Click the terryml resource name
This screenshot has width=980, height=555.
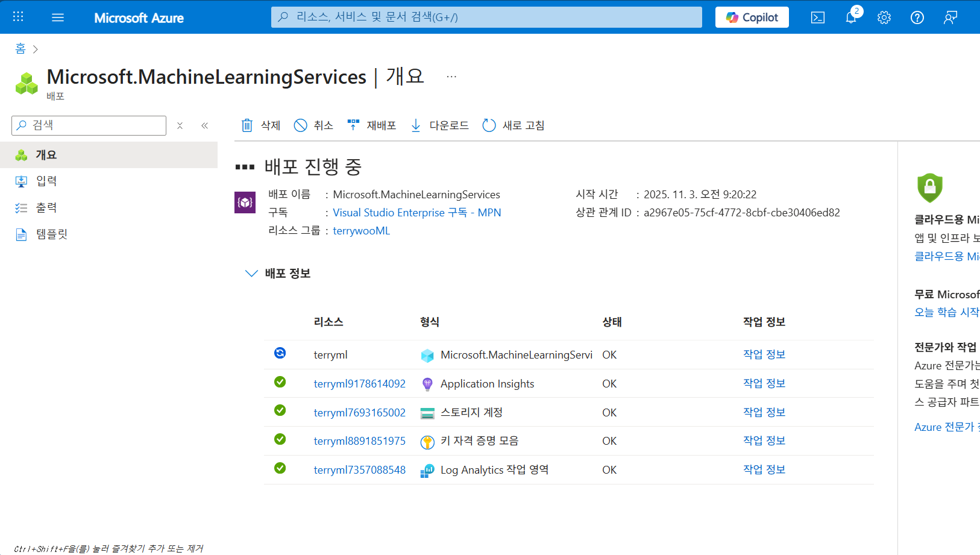(x=330, y=355)
